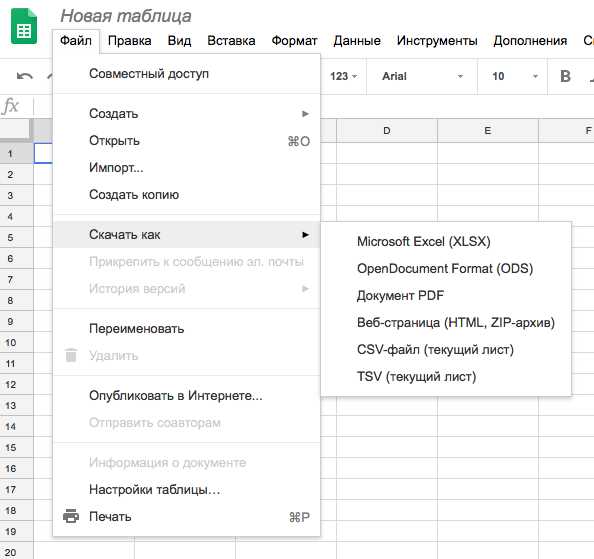Click cell E3 in the sheet

[x=488, y=195]
